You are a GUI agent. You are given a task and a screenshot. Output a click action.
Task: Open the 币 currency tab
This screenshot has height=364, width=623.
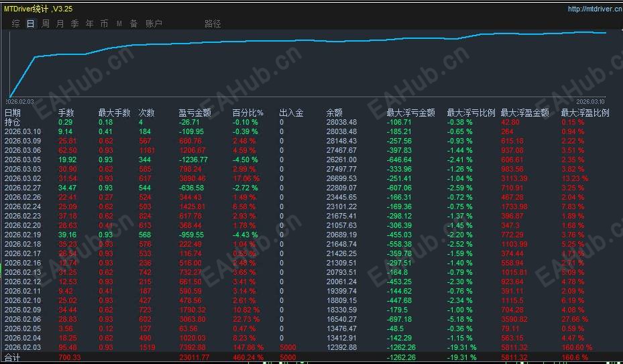pos(104,24)
